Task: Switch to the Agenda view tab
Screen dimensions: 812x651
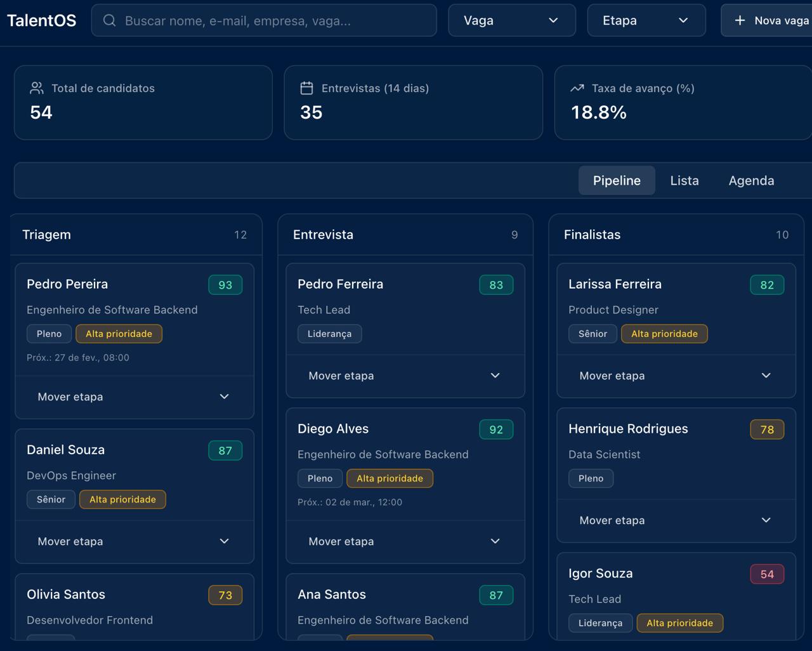Action: coord(751,181)
